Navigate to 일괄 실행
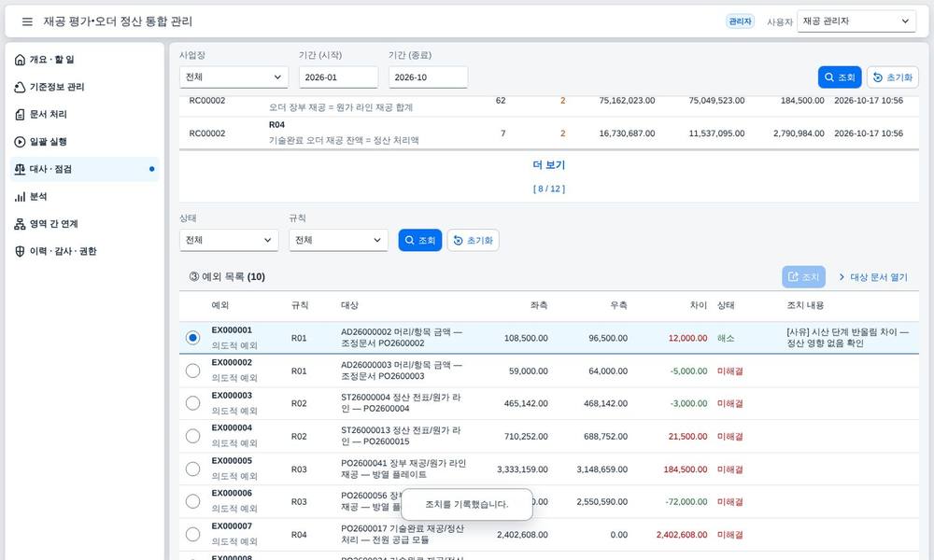The image size is (934, 560). [85, 142]
